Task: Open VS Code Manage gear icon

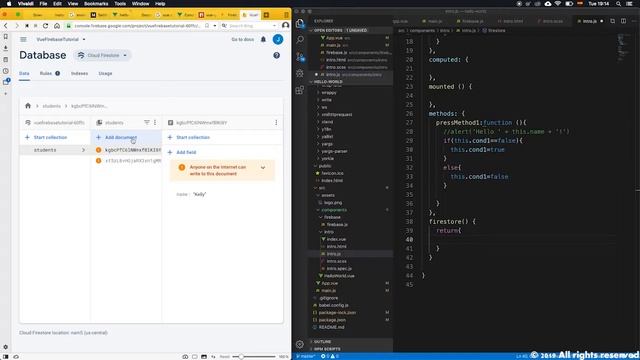Action: tap(300, 344)
